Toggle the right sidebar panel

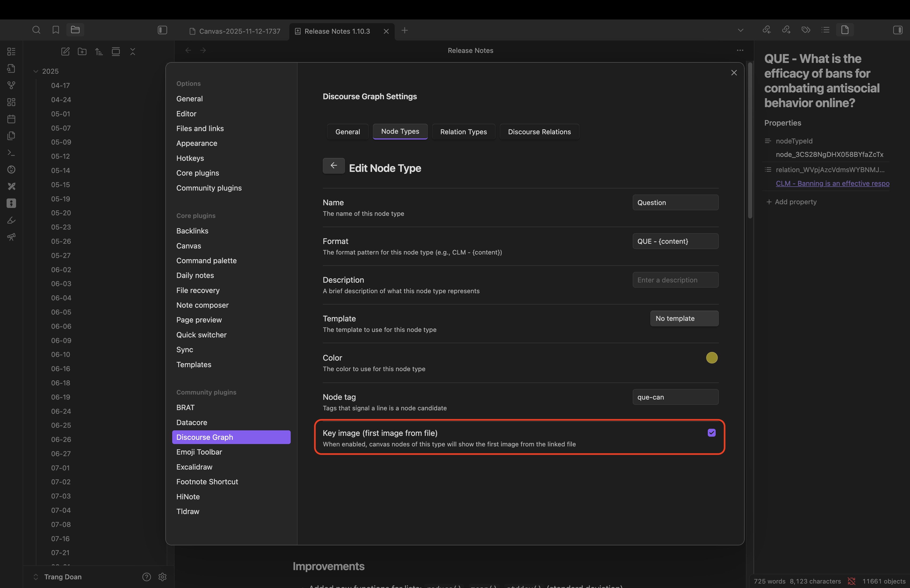[898, 30]
